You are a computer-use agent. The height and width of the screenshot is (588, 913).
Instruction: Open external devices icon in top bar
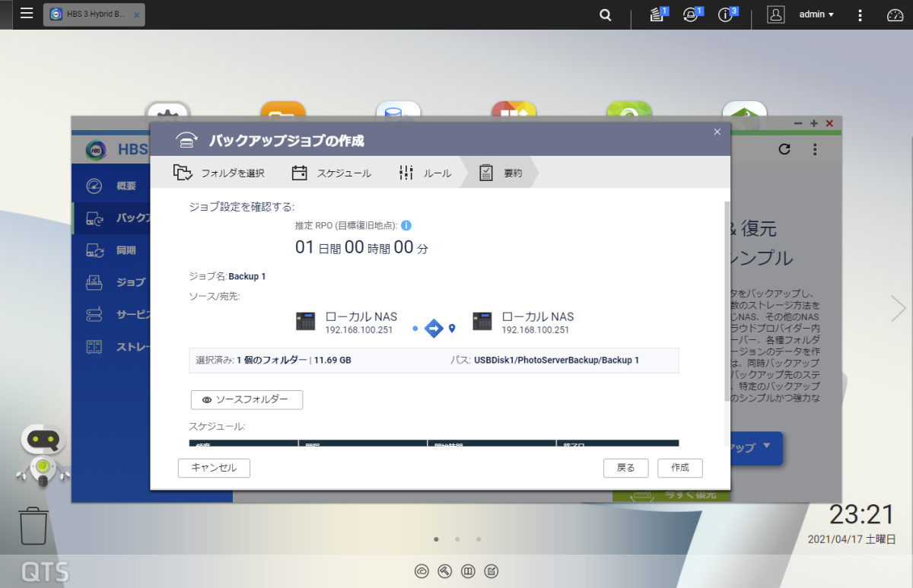click(x=692, y=14)
